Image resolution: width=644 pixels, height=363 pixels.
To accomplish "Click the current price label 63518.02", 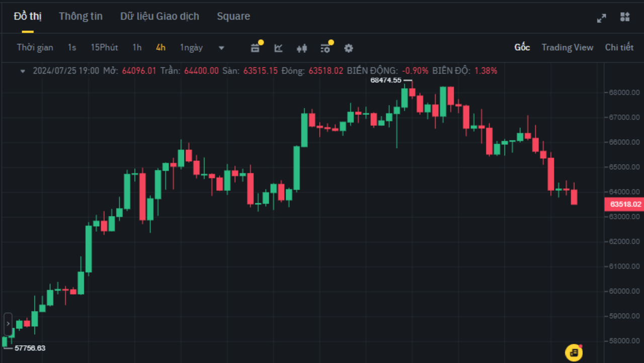I will 624,204.
